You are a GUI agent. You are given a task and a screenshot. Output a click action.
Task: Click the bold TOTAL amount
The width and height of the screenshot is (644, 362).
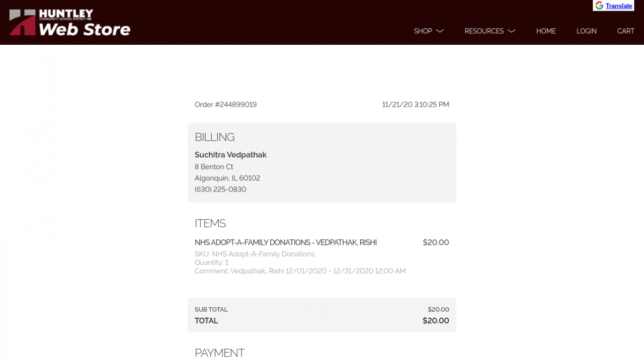click(x=436, y=321)
